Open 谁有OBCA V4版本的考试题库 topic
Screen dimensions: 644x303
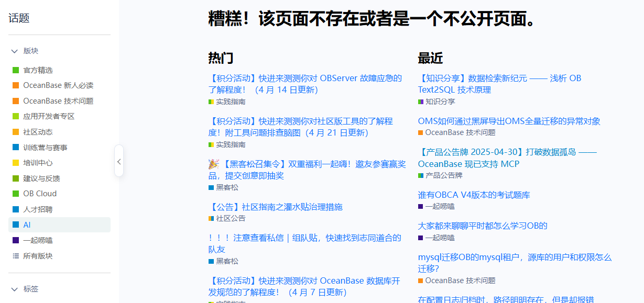[x=474, y=195]
